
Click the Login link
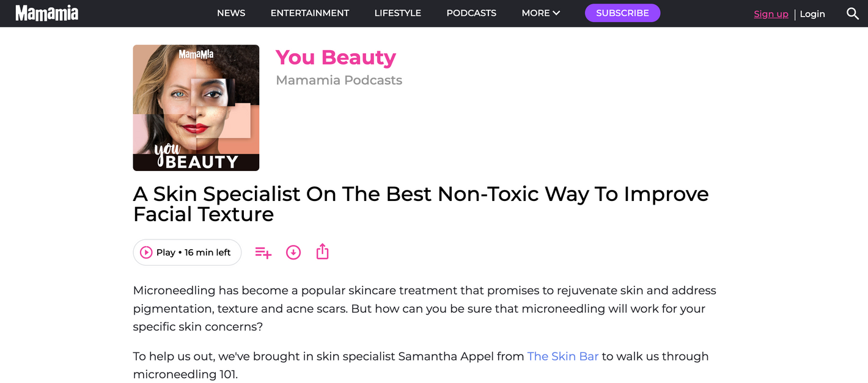[x=812, y=14]
